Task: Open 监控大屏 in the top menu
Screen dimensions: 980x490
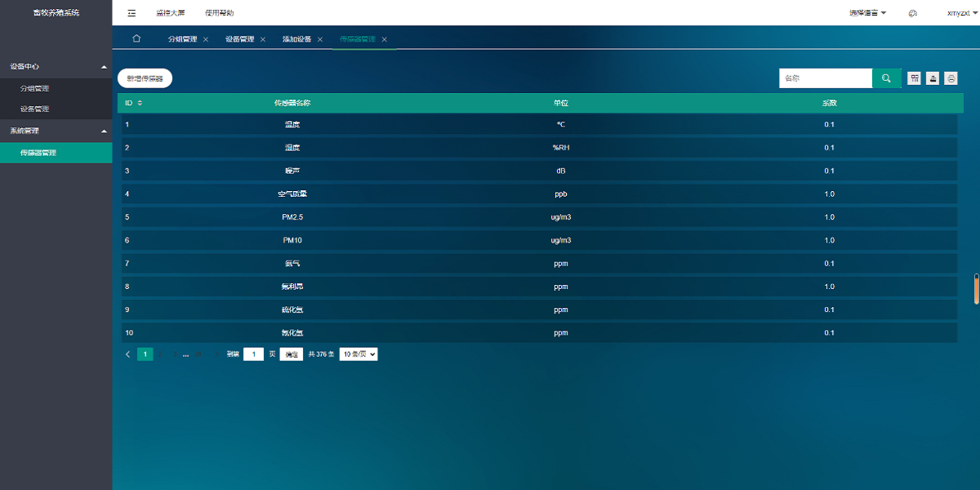Action: (x=171, y=13)
